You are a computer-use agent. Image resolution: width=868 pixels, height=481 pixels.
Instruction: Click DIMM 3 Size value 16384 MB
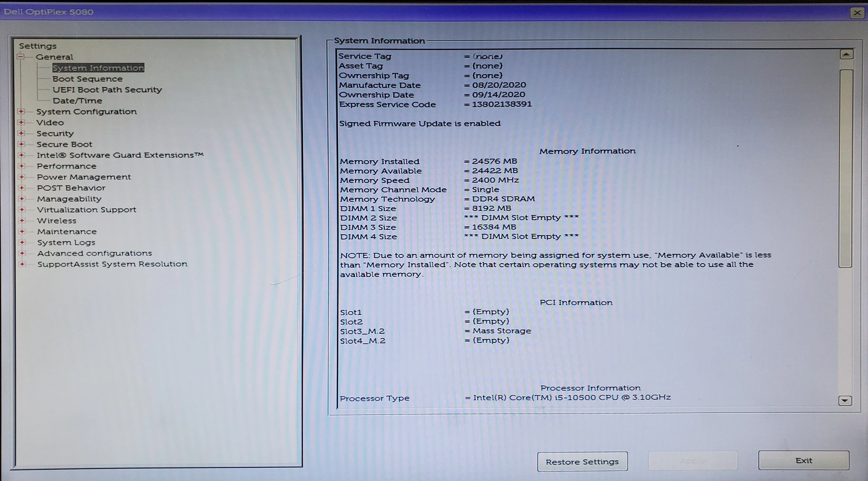[x=494, y=227]
